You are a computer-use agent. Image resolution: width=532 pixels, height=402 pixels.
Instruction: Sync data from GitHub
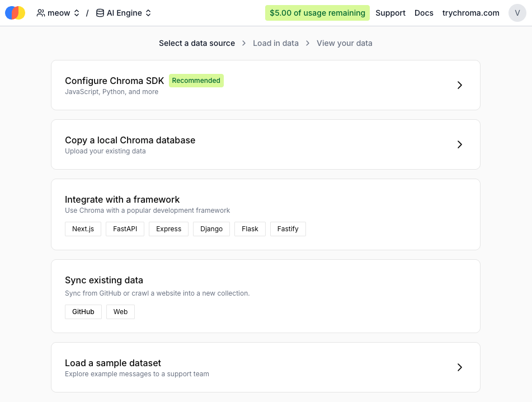pyautogui.click(x=83, y=312)
